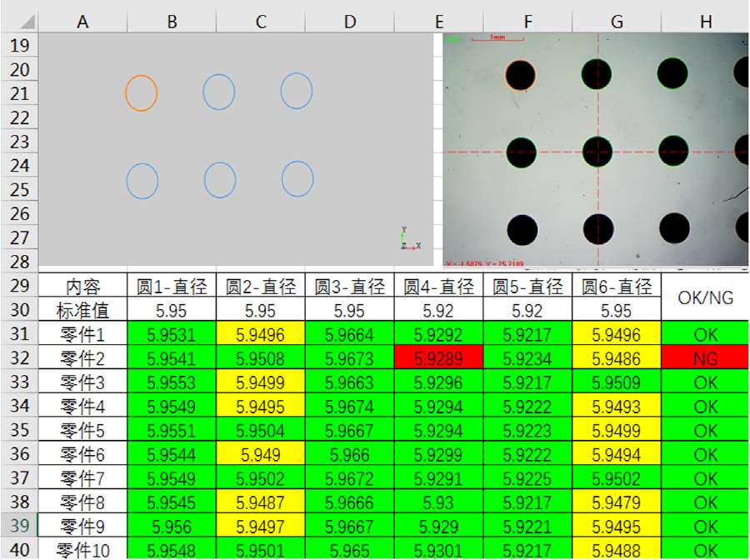Select the yellow 5.9487 cell for 零件8

pos(261,503)
